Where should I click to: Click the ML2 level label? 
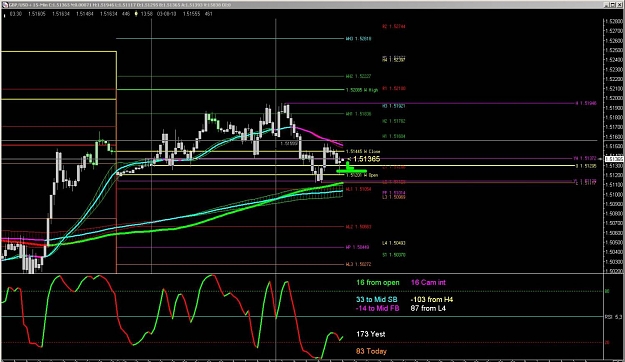click(358, 227)
